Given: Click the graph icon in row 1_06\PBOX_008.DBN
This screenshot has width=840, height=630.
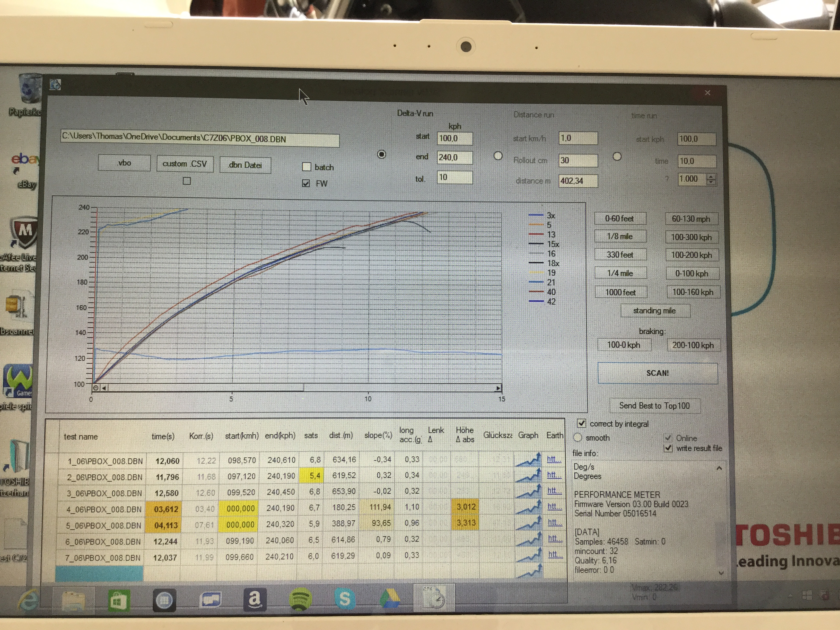Looking at the screenshot, I should [528, 460].
